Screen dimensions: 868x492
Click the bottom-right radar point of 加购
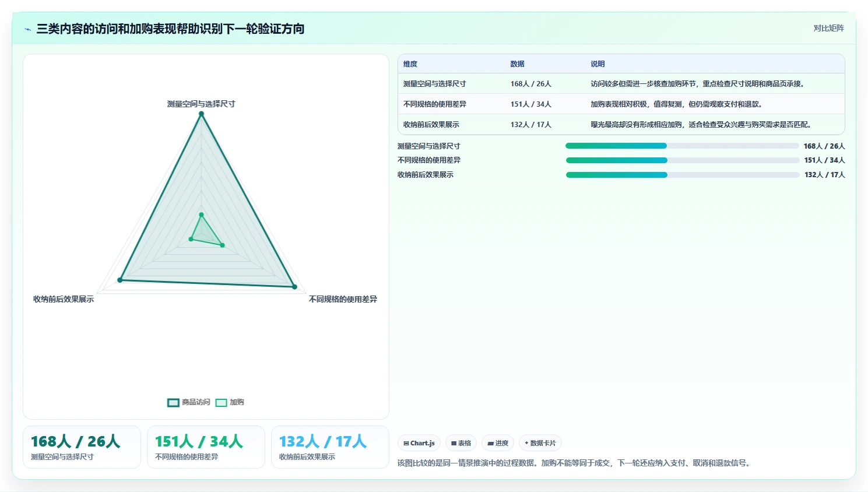pos(222,245)
